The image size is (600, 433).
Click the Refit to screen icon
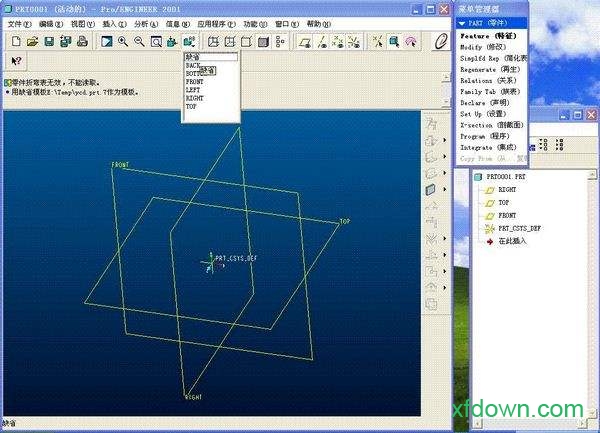tap(156, 41)
